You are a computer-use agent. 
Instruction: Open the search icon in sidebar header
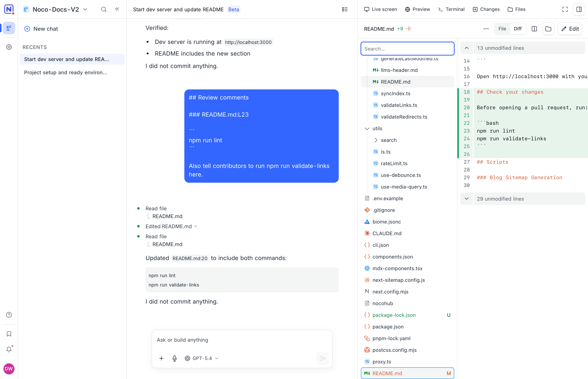[104, 9]
